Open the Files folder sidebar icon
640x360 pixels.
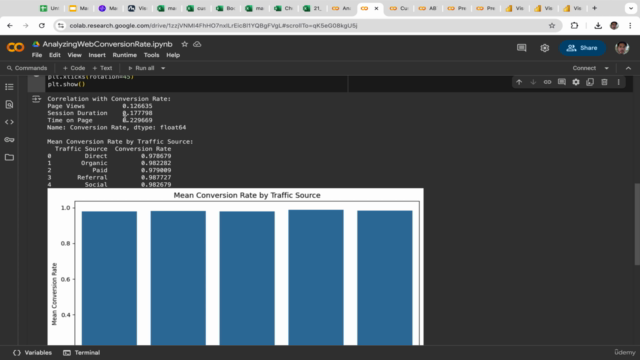pyautogui.click(x=9, y=157)
